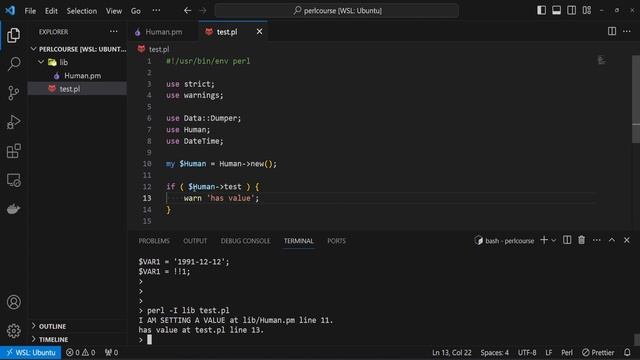Click the WSL: Ubuntu remote indicator

[x=31, y=353]
